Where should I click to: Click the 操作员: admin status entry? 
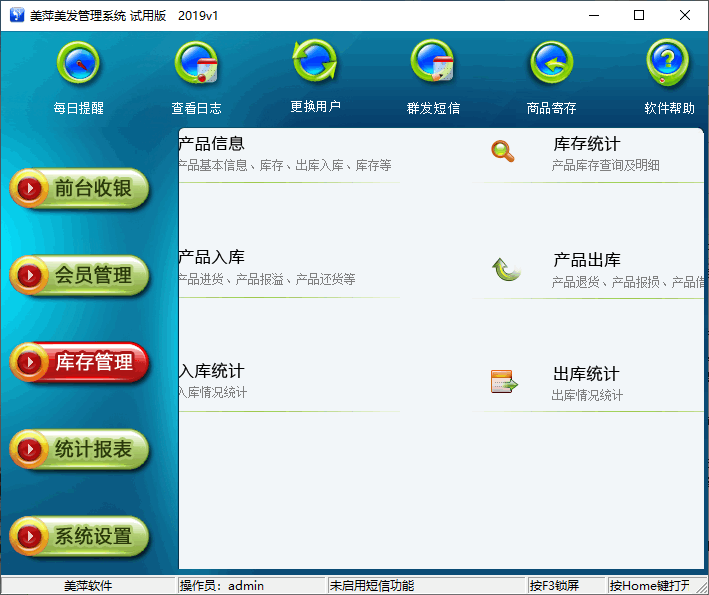251,586
